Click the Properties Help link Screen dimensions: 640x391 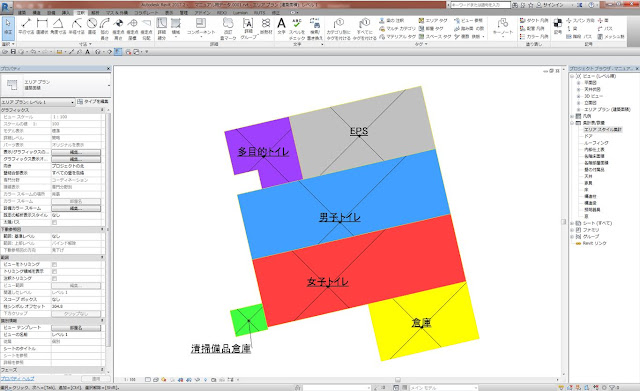(x=17, y=379)
